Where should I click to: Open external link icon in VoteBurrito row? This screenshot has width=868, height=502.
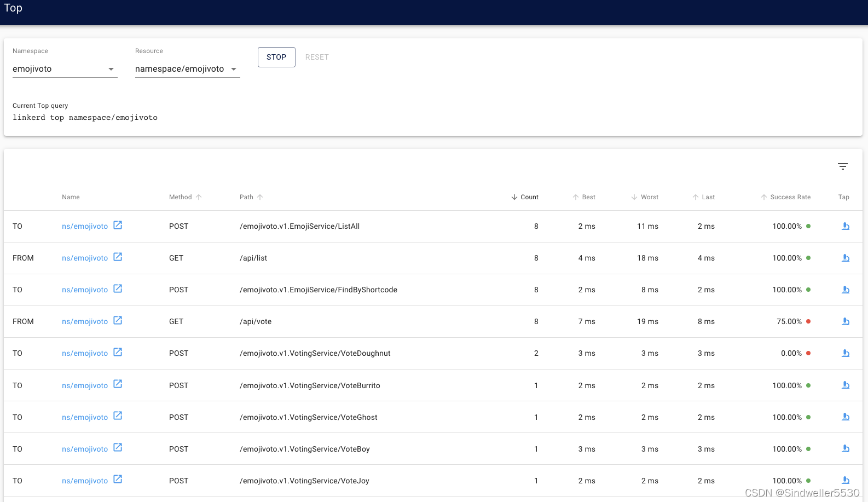pyautogui.click(x=118, y=384)
